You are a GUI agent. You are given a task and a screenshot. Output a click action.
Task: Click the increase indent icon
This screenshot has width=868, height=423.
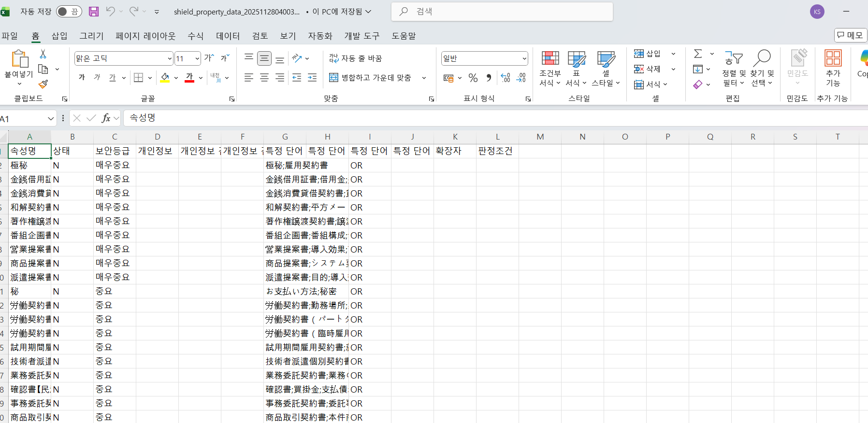(x=312, y=78)
